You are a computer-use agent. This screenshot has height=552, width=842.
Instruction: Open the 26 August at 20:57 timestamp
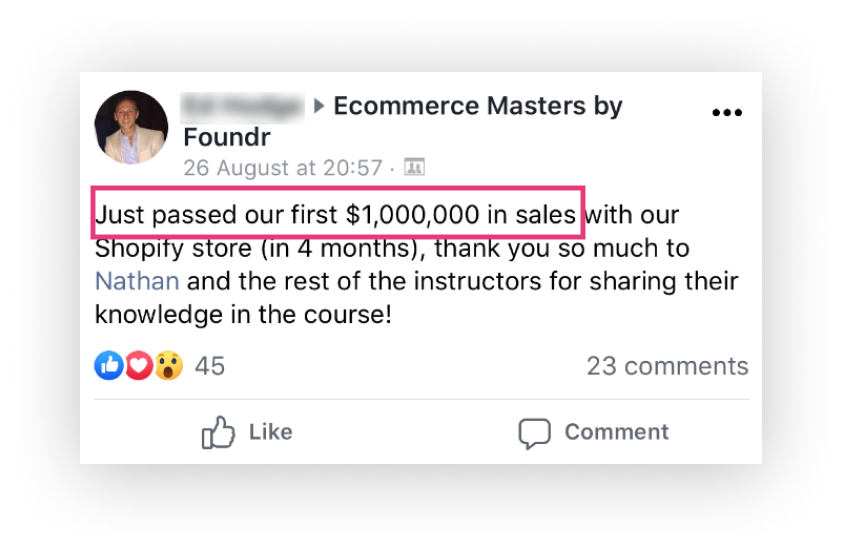(283, 168)
